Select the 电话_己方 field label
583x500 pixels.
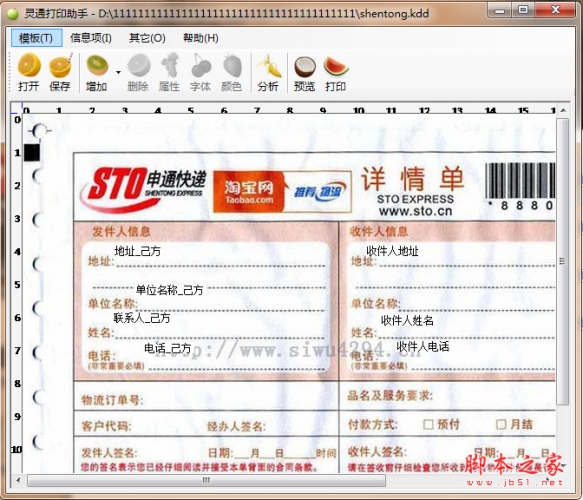coord(168,348)
